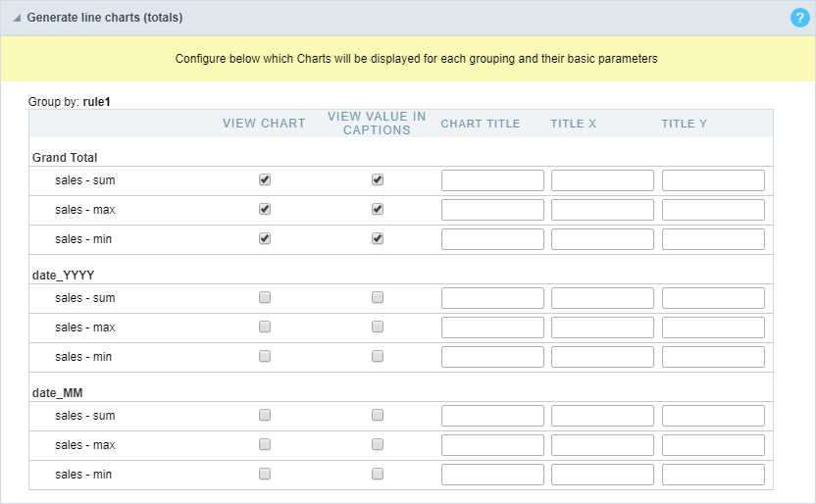The height and width of the screenshot is (504, 816).
Task: Click the Group by: rule1 label
Action: 70,101
